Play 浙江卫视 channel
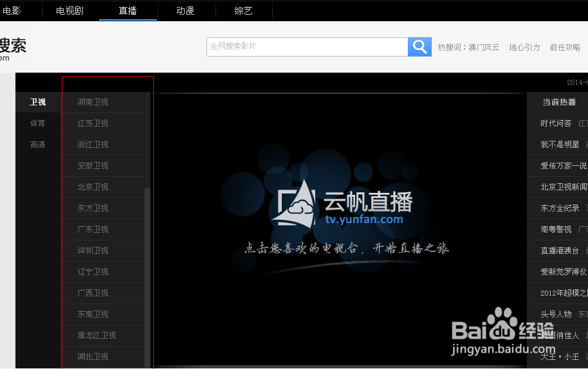Screen dimensions: 588x369 (103, 145)
